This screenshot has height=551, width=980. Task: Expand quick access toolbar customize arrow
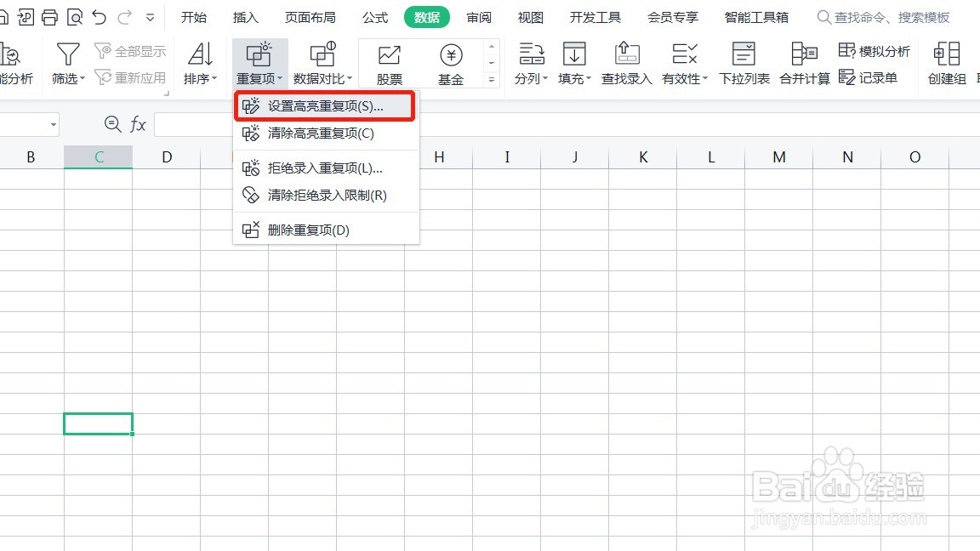pos(150,18)
